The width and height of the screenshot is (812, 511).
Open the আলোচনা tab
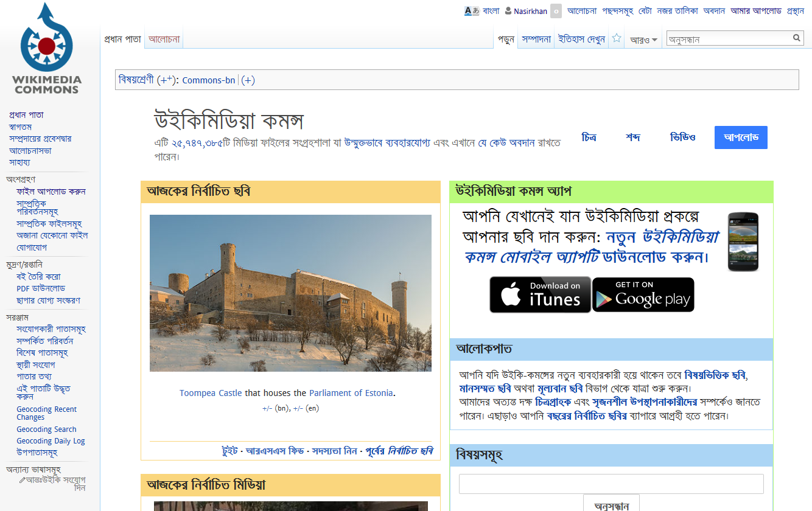[163, 37]
